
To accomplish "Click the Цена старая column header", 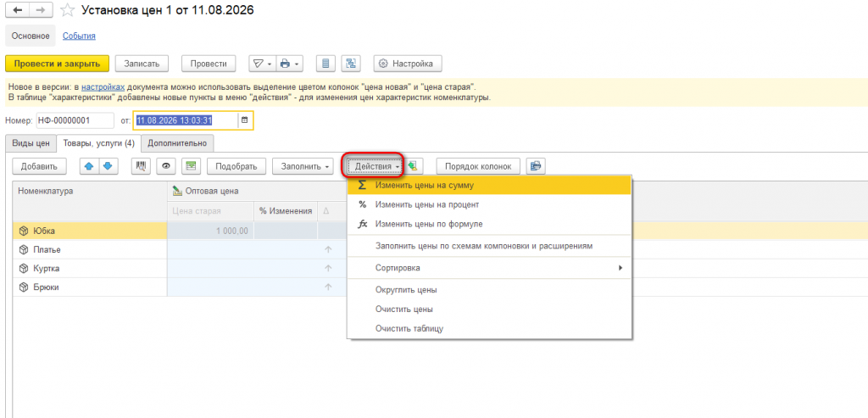I will pos(210,210).
